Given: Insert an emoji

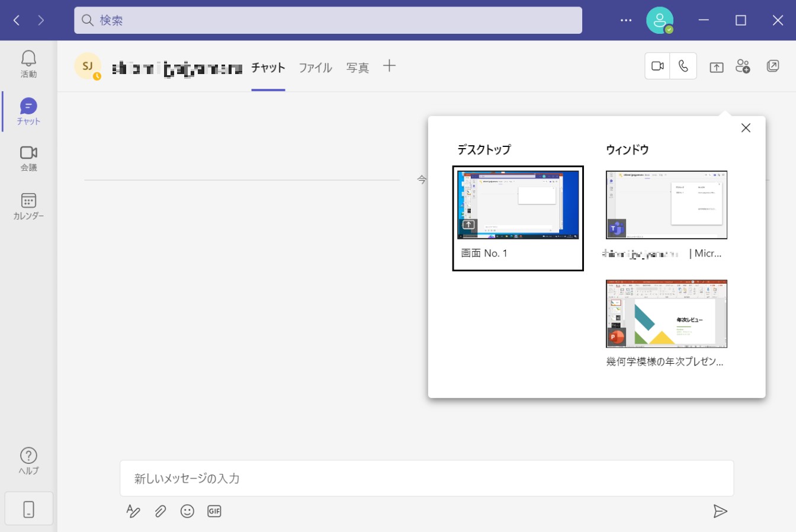Looking at the screenshot, I should coord(187,511).
